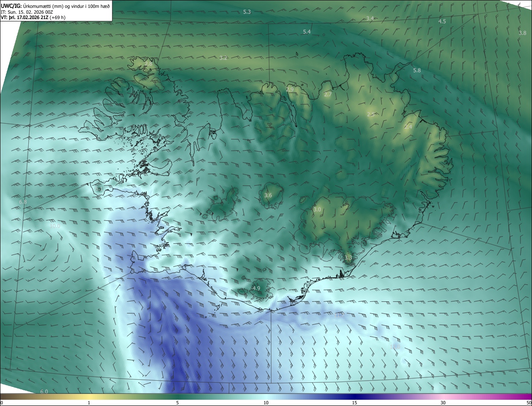Click the valid time "VT: þri. 17.02.2026 21Z (+69 h)"
The width and height of the screenshot is (532, 406).
pyautogui.click(x=33, y=17)
